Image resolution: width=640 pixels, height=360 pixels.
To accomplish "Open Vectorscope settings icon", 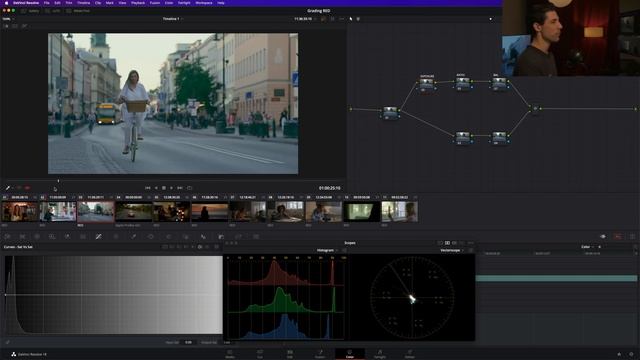I will point(471,250).
